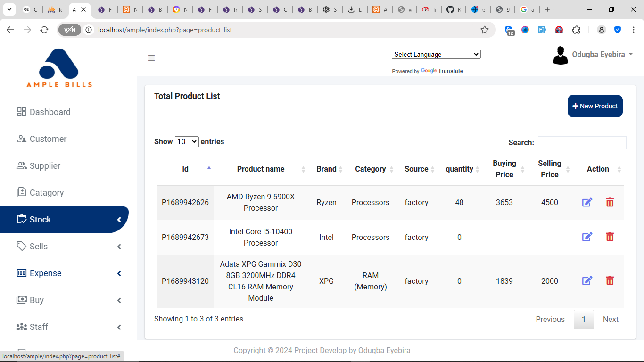Open browser extensions puzzle icon
Viewport: 644px width, 362px height.
pyautogui.click(x=576, y=30)
